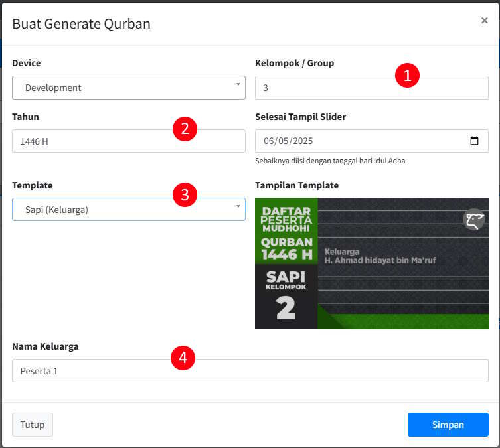Open the calendar date picker icon

(474, 141)
